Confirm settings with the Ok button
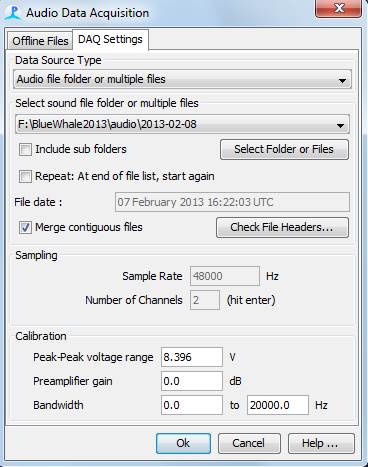 (183, 443)
